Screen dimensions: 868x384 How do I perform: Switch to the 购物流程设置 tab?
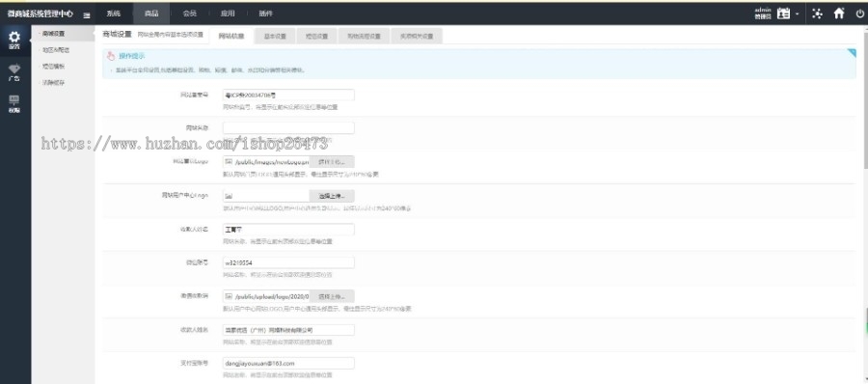click(364, 36)
